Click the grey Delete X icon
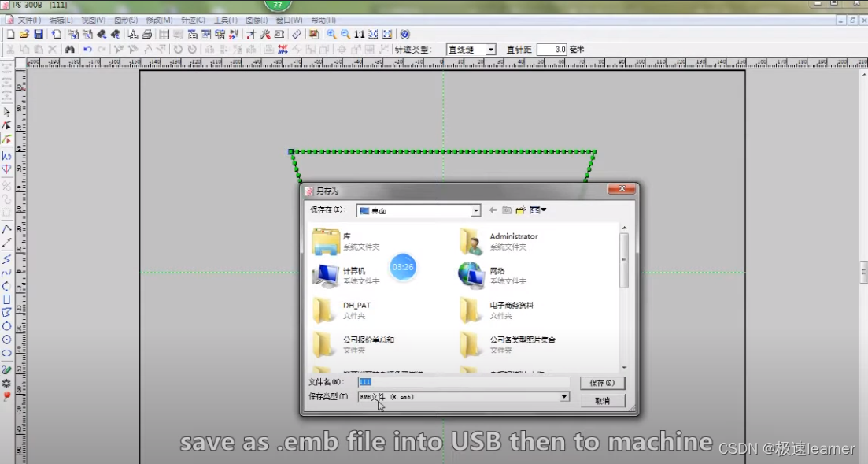 pyautogui.click(x=53, y=50)
